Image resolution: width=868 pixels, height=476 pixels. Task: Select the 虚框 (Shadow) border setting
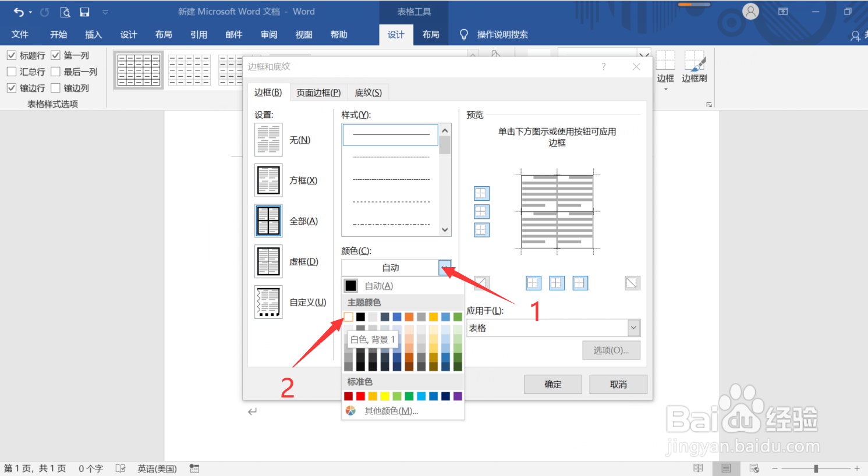(268, 261)
